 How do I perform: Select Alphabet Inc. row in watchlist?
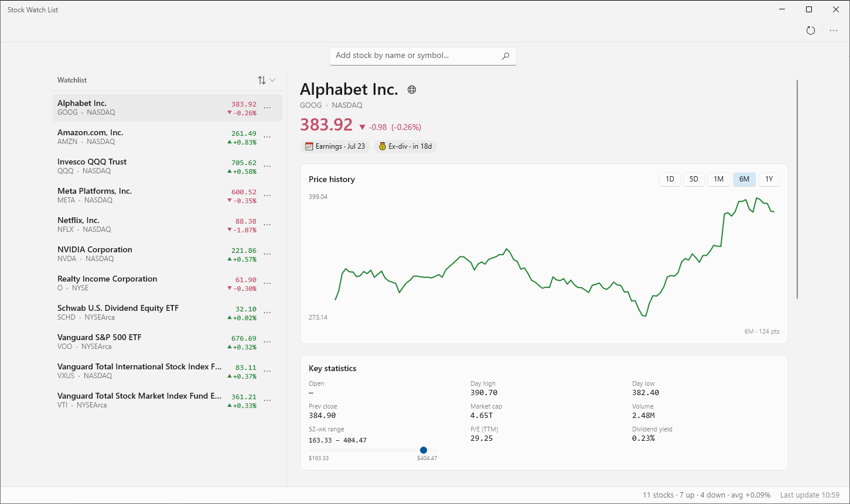pyautogui.click(x=168, y=108)
